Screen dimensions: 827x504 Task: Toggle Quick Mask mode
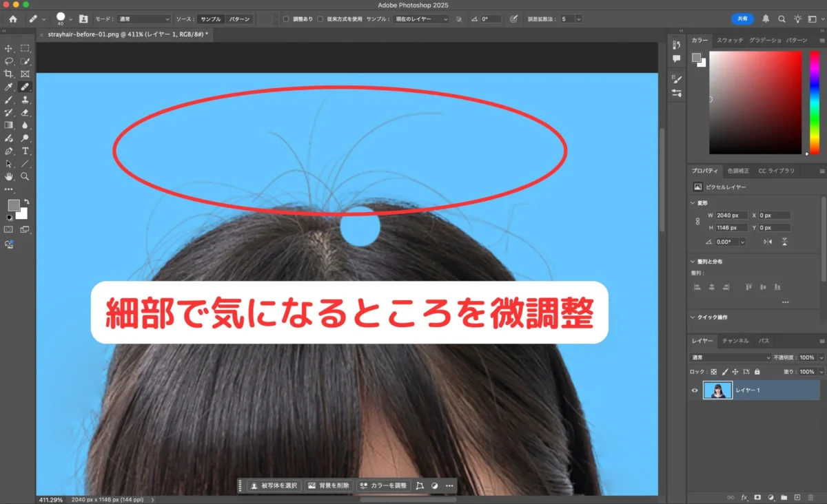[x=9, y=229]
